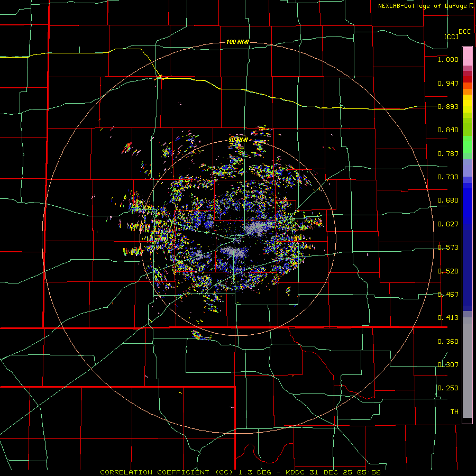Select the 0.253 scale value
476x476 pixels.
[x=448, y=388]
